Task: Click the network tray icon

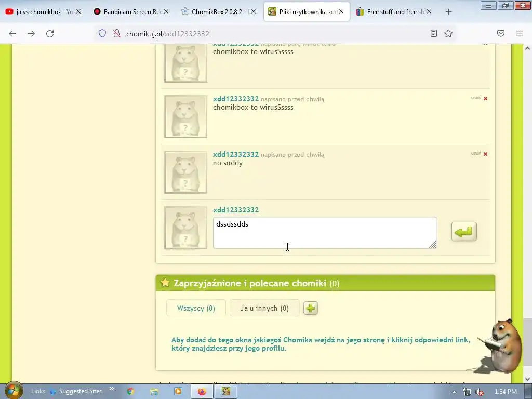Action: tap(467, 392)
